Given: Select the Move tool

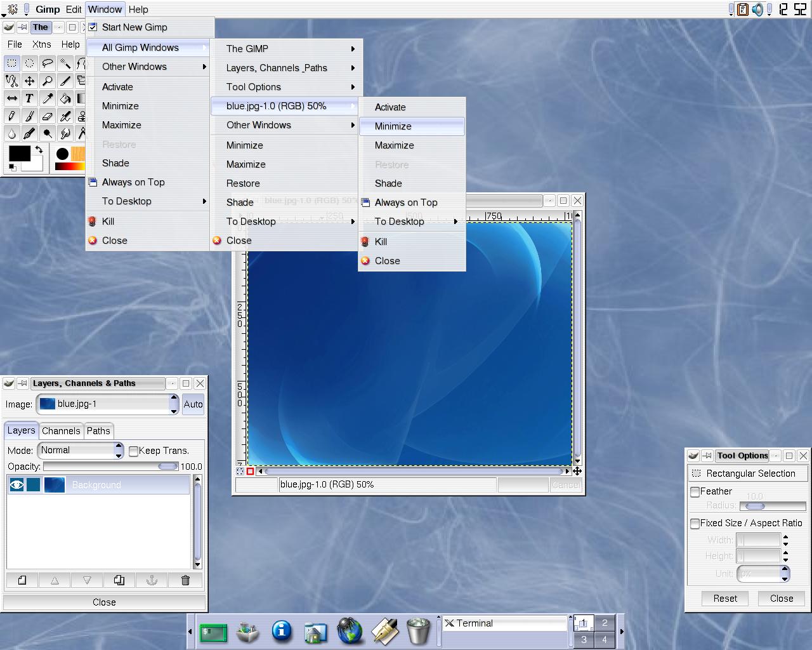Looking at the screenshot, I should [x=29, y=81].
